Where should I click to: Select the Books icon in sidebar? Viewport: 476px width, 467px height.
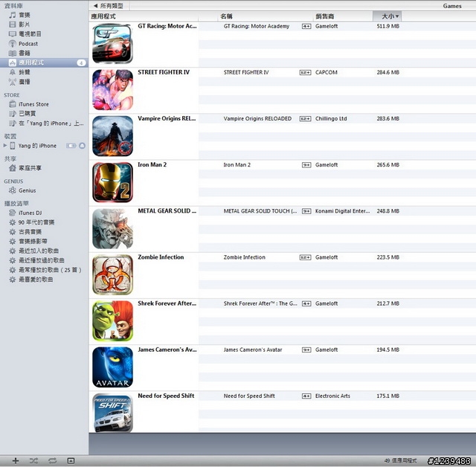[x=13, y=53]
